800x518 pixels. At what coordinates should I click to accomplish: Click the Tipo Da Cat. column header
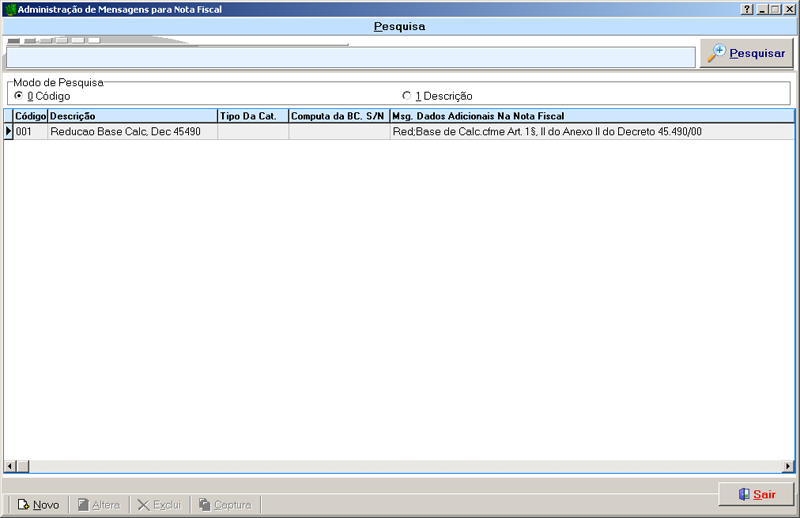[252, 116]
